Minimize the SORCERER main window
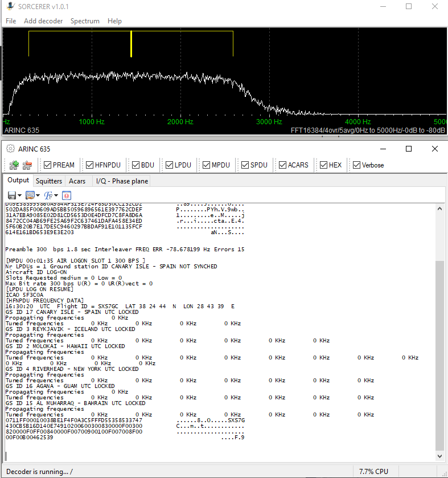 pyautogui.click(x=383, y=6)
